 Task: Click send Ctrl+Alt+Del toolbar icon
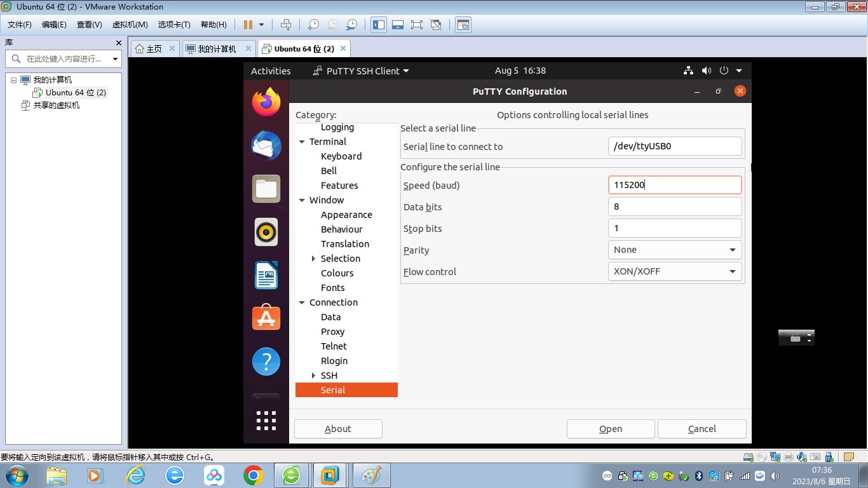tap(286, 25)
